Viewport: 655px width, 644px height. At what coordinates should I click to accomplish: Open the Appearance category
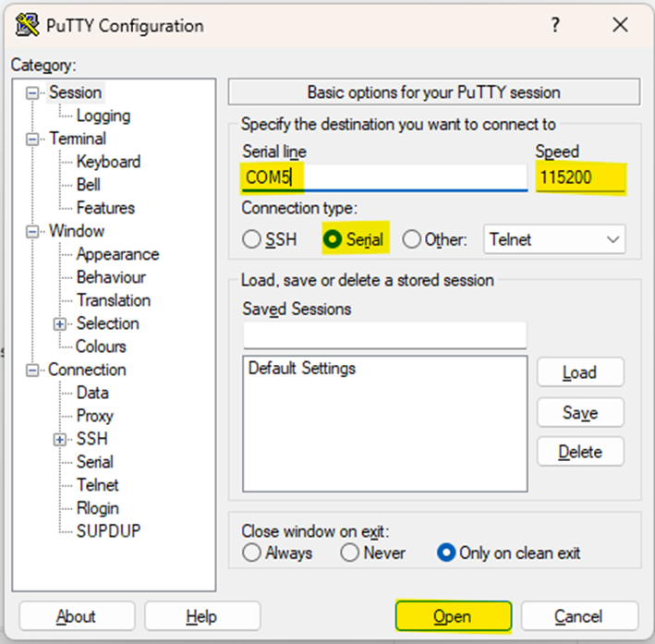click(x=118, y=254)
